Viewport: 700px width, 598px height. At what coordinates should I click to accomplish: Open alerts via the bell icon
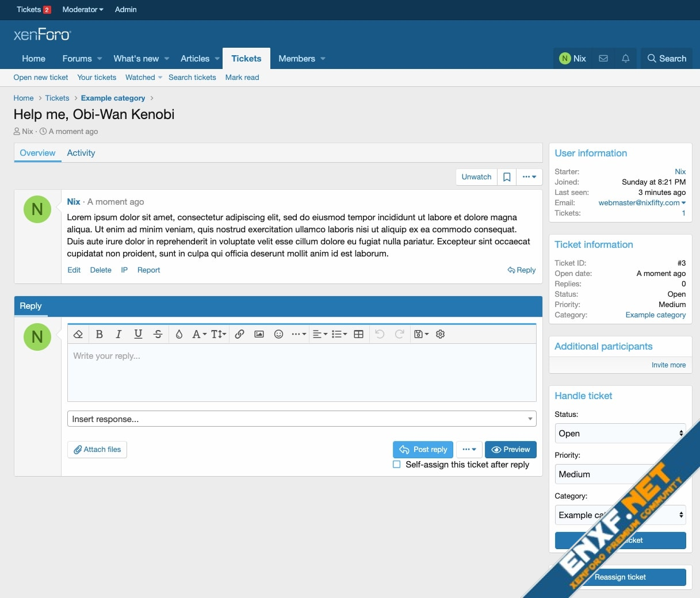626,59
